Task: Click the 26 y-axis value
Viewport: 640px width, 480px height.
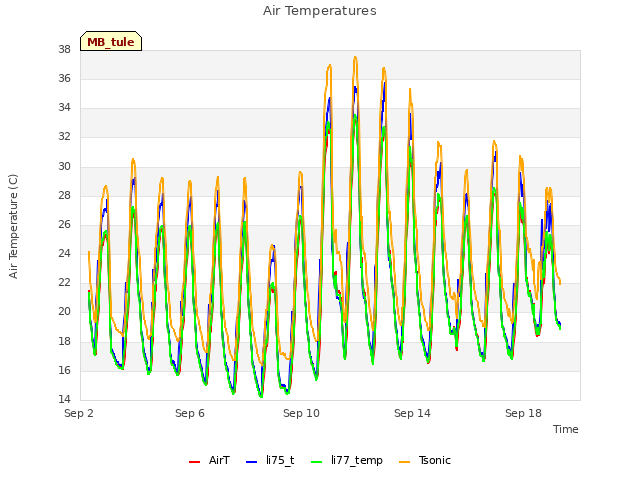Action: tap(64, 224)
